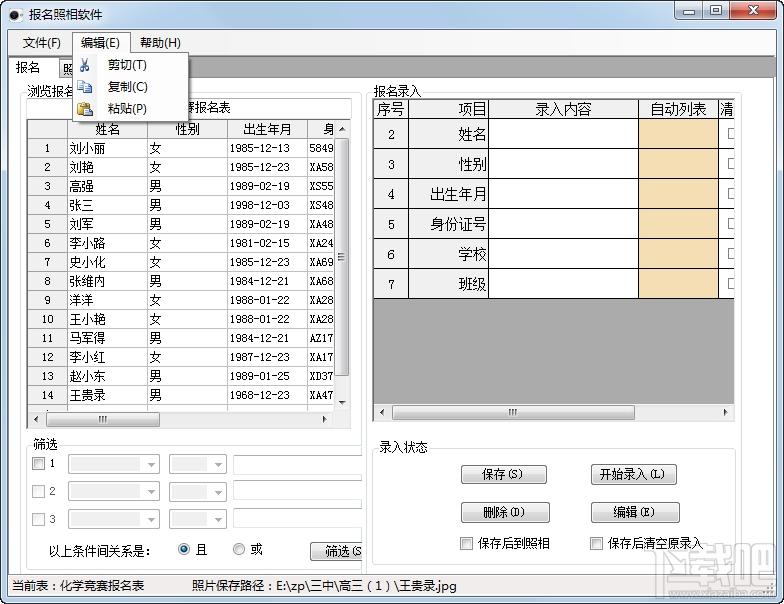
Task: Click the entry grid's horizontal scrollbar thumb
Action: click(x=514, y=412)
